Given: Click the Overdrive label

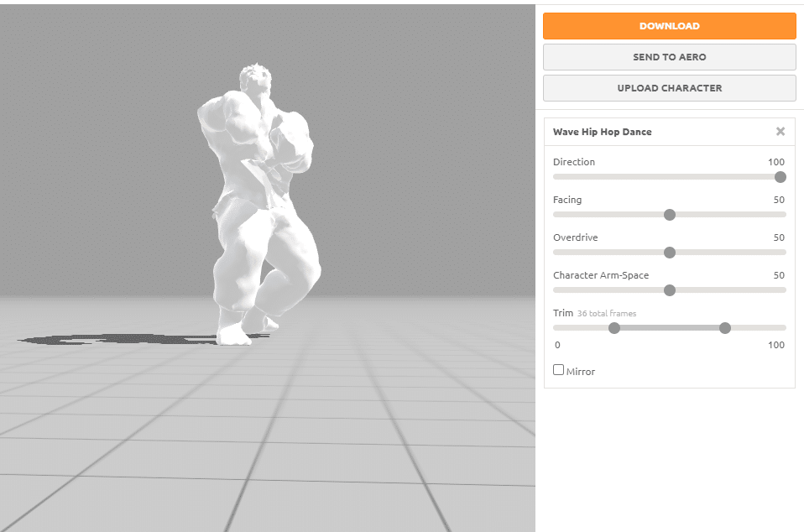Looking at the screenshot, I should coord(576,237).
